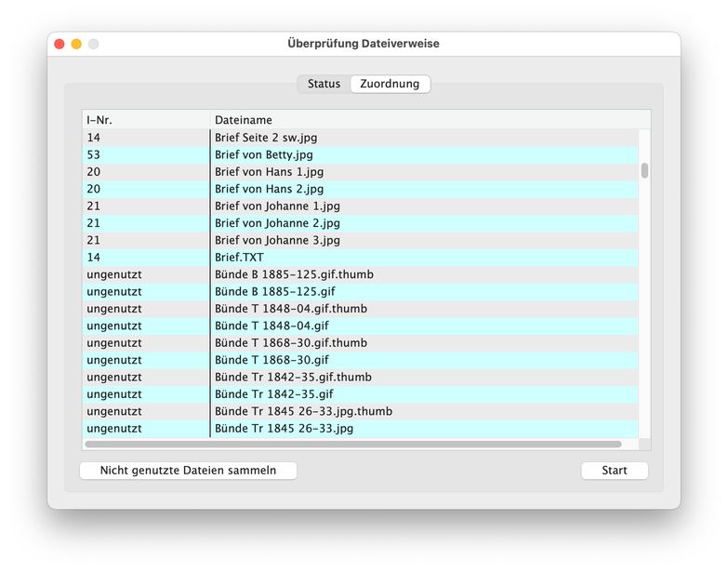728x572 pixels.
Task: Highlight the Brief von Johanne 3.jpg row
Action: [277, 240]
